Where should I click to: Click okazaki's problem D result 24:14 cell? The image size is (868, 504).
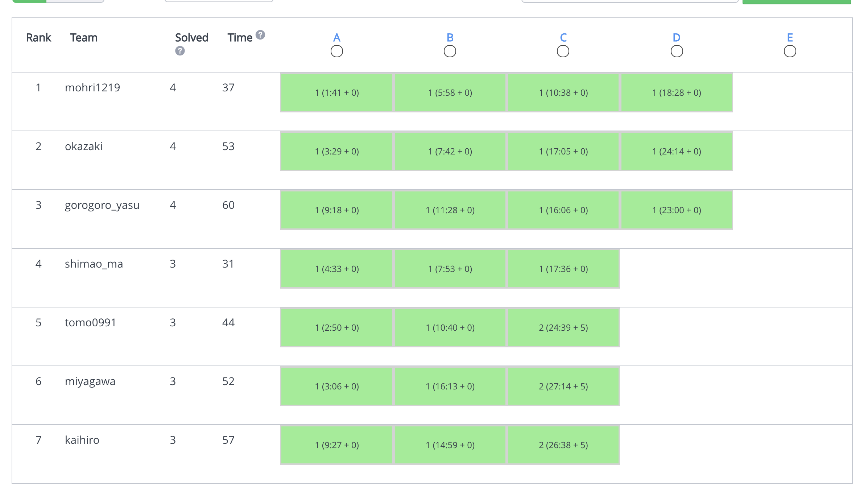click(676, 152)
